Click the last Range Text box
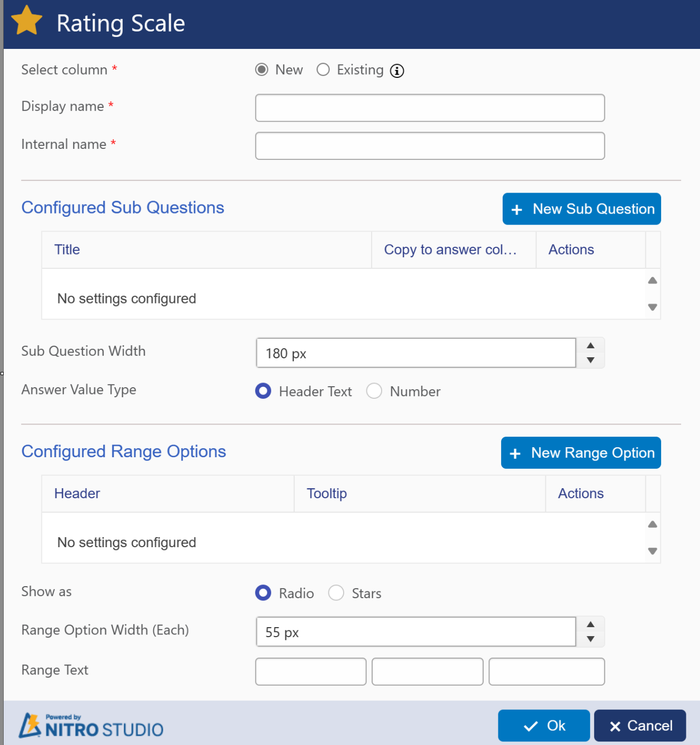Viewport: 700px width, 745px height. click(x=547, y=671)
